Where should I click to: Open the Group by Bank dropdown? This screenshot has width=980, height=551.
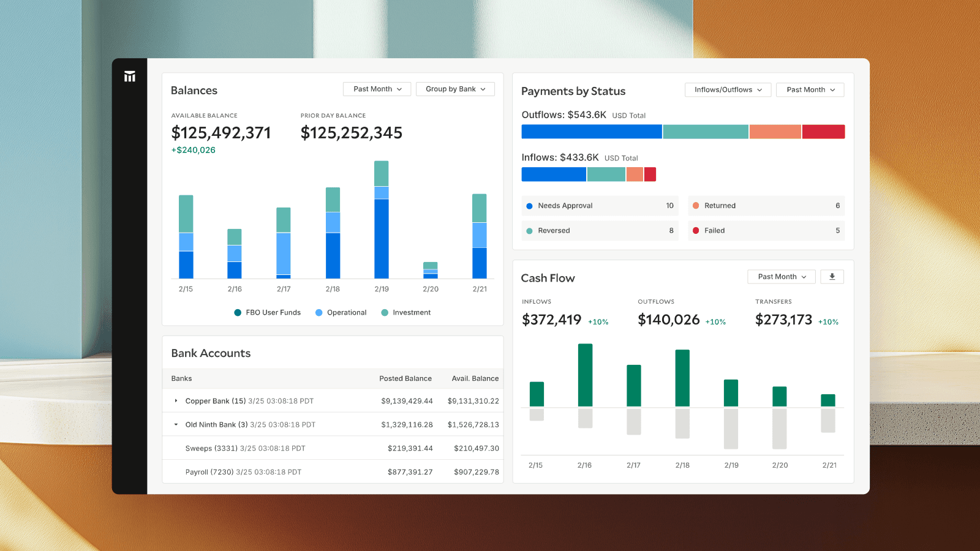click(x=454, y=89)
